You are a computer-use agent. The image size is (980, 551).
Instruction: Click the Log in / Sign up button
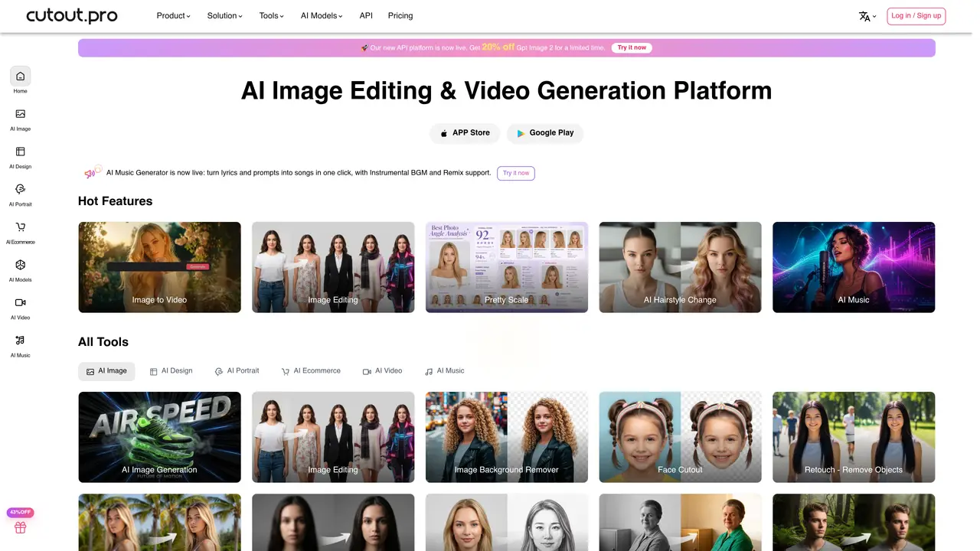click(x=916, y=16)
